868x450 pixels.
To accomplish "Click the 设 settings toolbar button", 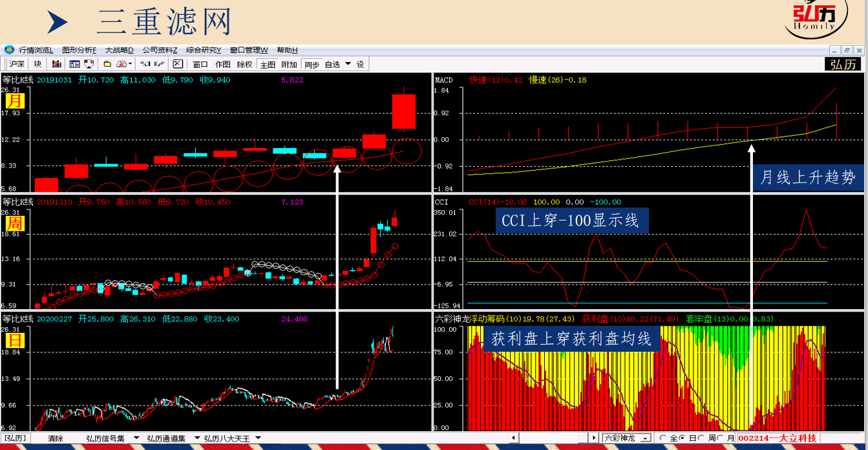I will click(360, 64).
